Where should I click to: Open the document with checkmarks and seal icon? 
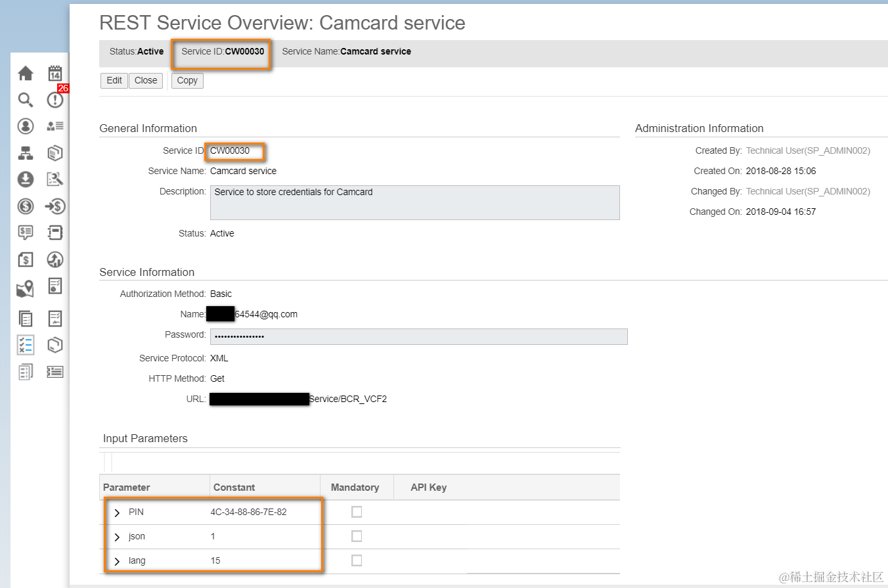[x=55, y=286]
